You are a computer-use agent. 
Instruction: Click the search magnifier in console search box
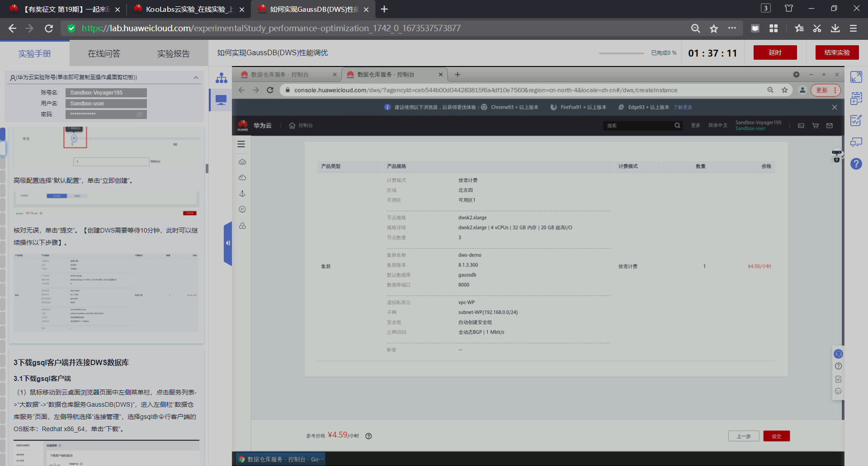(x=677, y=125)
